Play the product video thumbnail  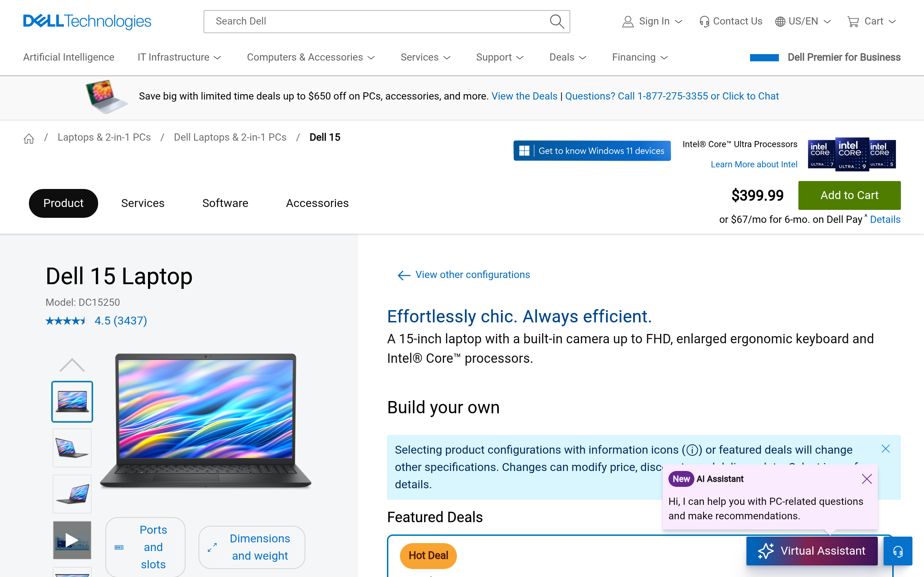coord(72,540)
